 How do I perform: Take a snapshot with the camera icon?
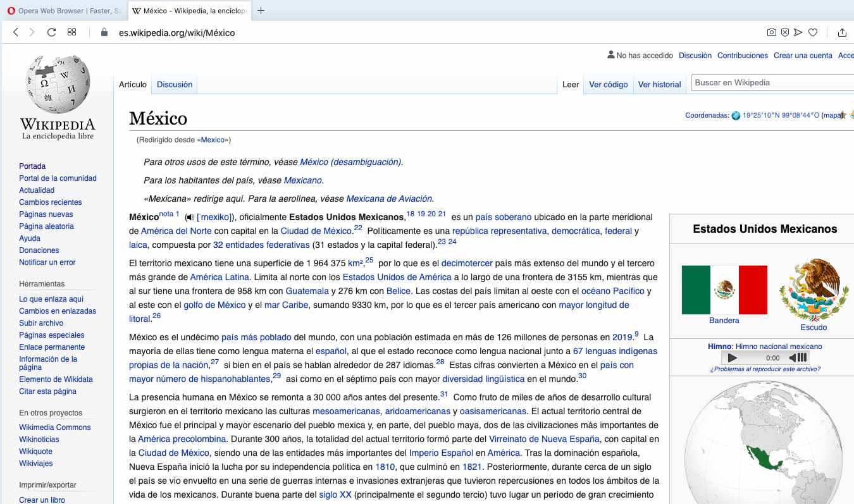tap(772, 32)
